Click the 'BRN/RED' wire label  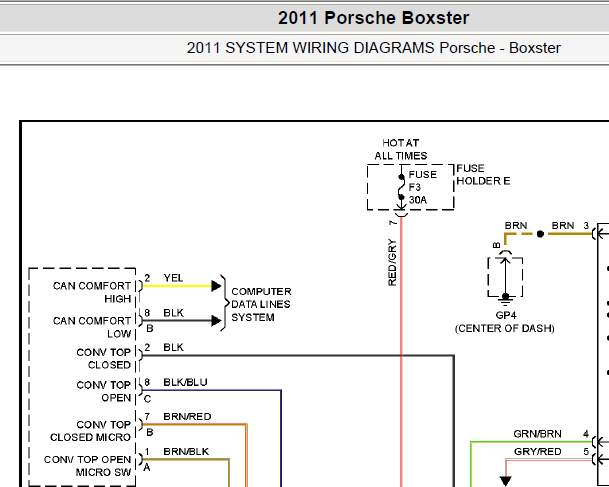[187, 417]
